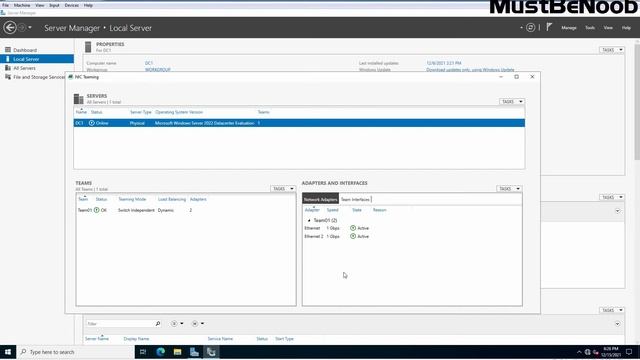
Task: Click the taskbar search box
Action: point(76,352)
